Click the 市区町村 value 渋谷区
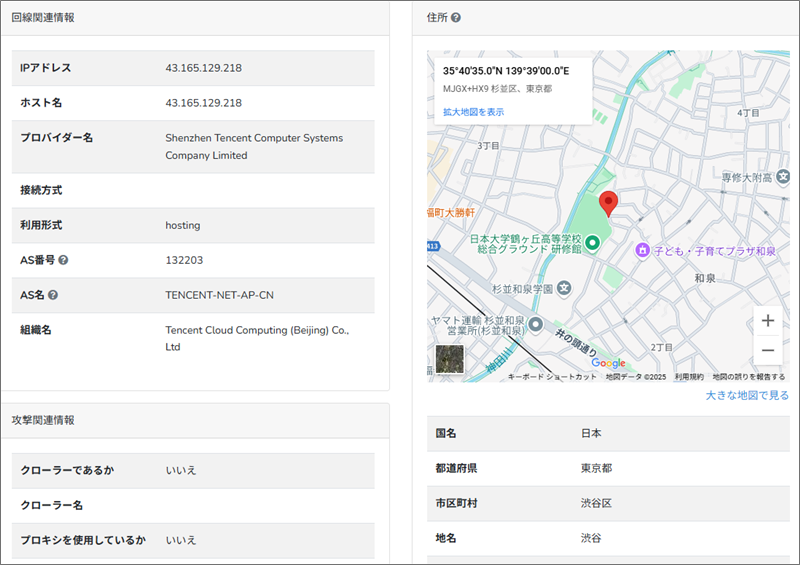Image resolution: width=800 pixels, height=565 pixels. click(x=596, y=503)
